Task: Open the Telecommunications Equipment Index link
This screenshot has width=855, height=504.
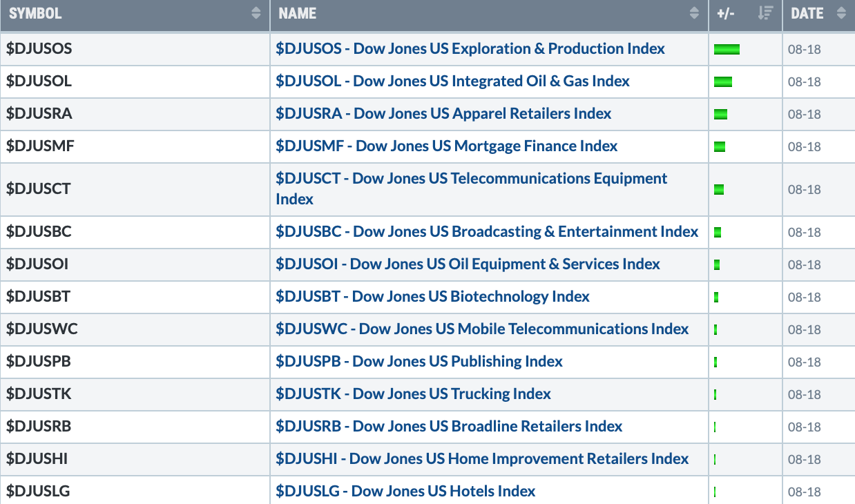Action: tap(472, 189)
